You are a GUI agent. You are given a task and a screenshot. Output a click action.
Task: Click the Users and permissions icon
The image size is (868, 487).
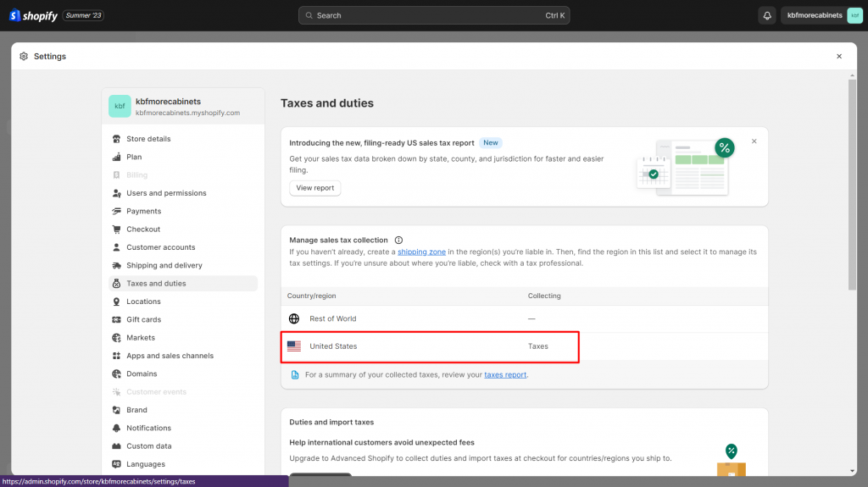point(116,193)
